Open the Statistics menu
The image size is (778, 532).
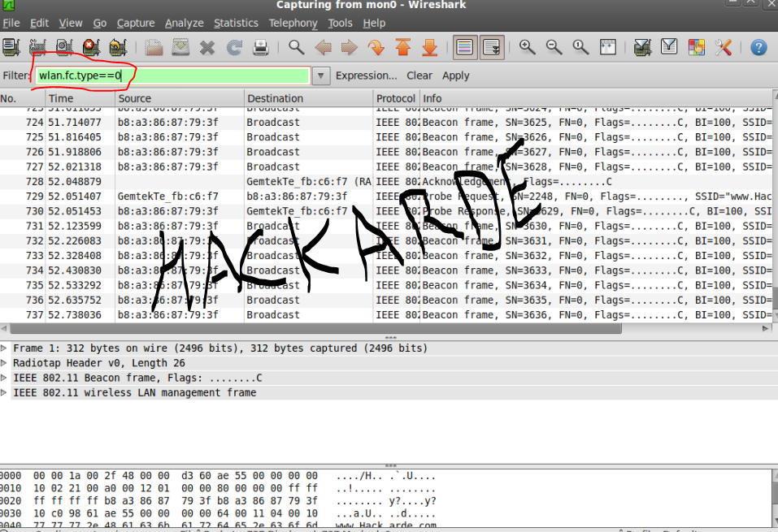[236, 23]
